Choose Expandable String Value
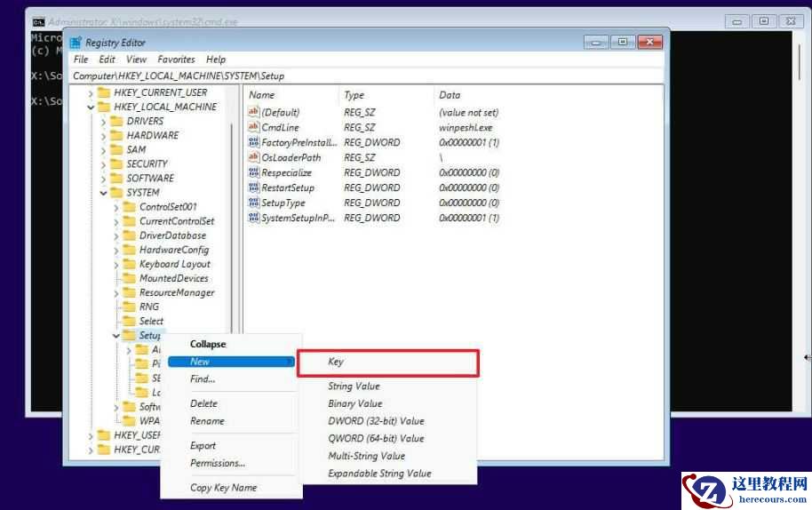The image size is (812, 510). pos(379,474)
